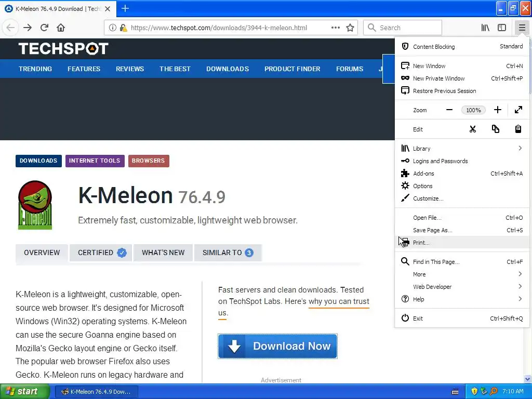Click the URL address field
The height and width of the screenshot is (399, 532).
tap(230, 28)
